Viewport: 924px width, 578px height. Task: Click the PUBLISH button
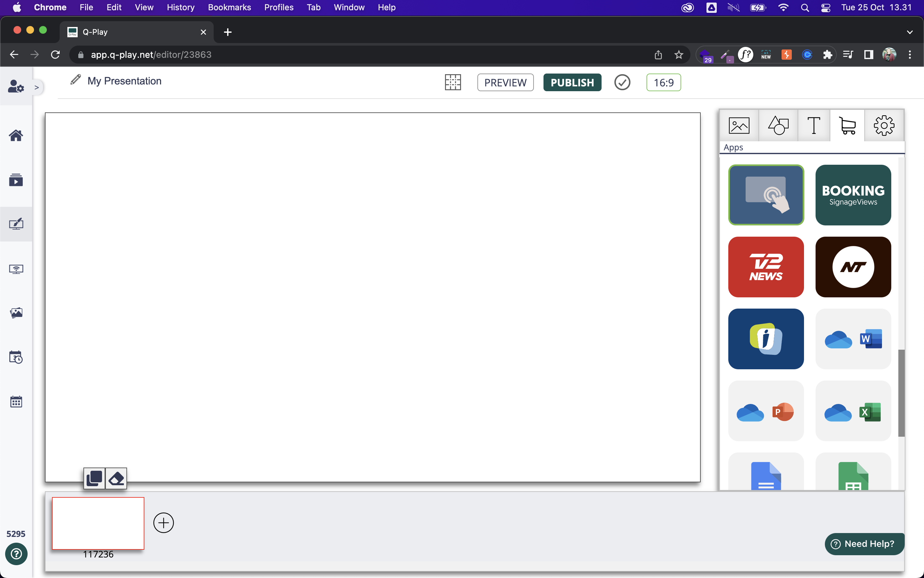coord(572,82)
